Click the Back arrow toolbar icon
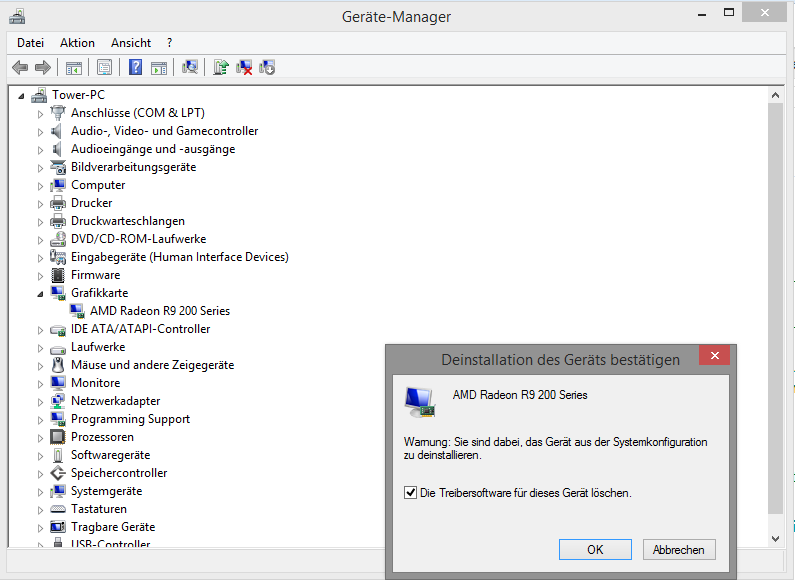This screenshot has width=795, height=580. coord(20,67)
